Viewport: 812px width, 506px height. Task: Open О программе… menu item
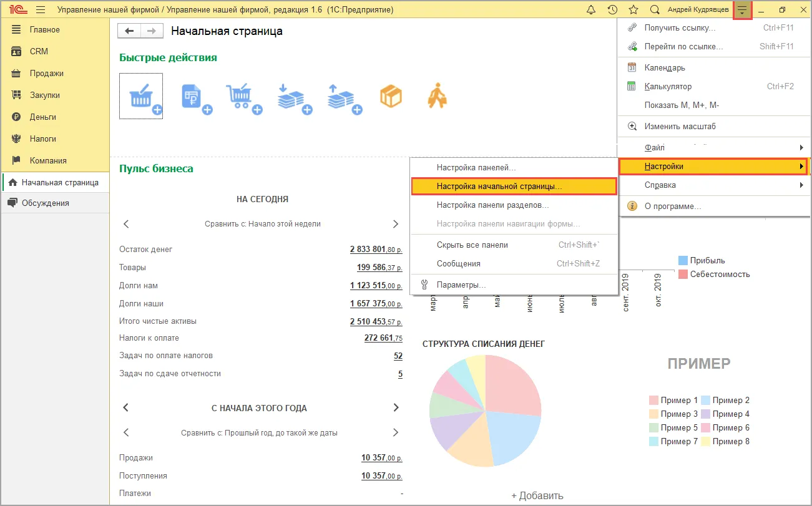(713, 206)
